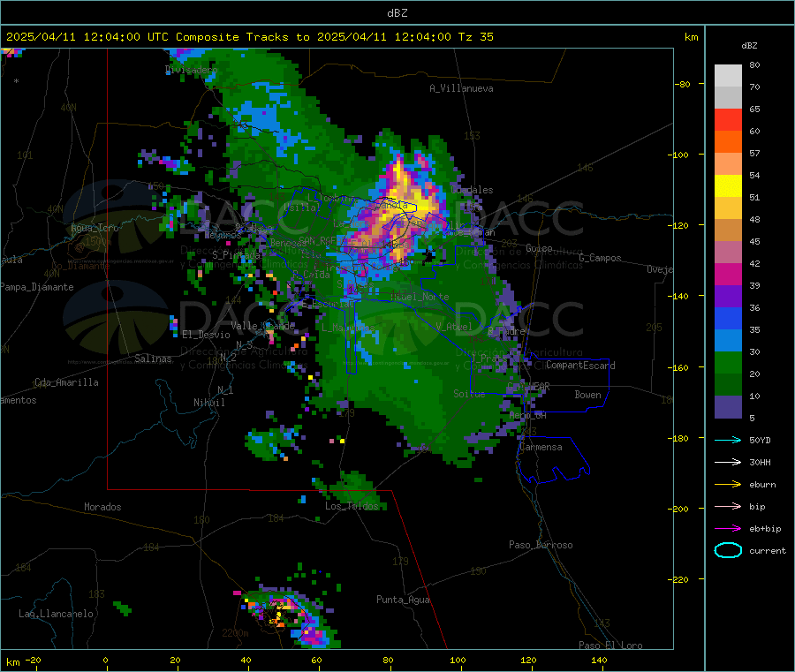
Task: Pick the light gray 70-80 dBZ swatch
Action: 728,76
